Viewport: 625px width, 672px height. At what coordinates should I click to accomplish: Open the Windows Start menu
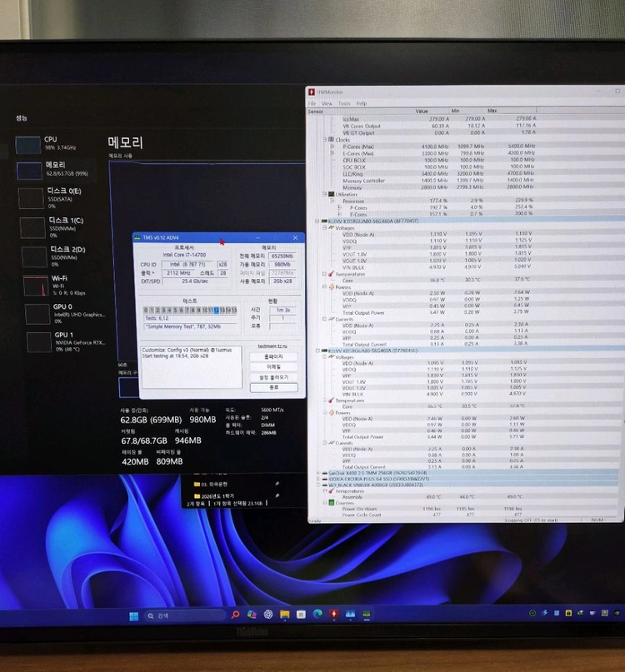[134, 616]
